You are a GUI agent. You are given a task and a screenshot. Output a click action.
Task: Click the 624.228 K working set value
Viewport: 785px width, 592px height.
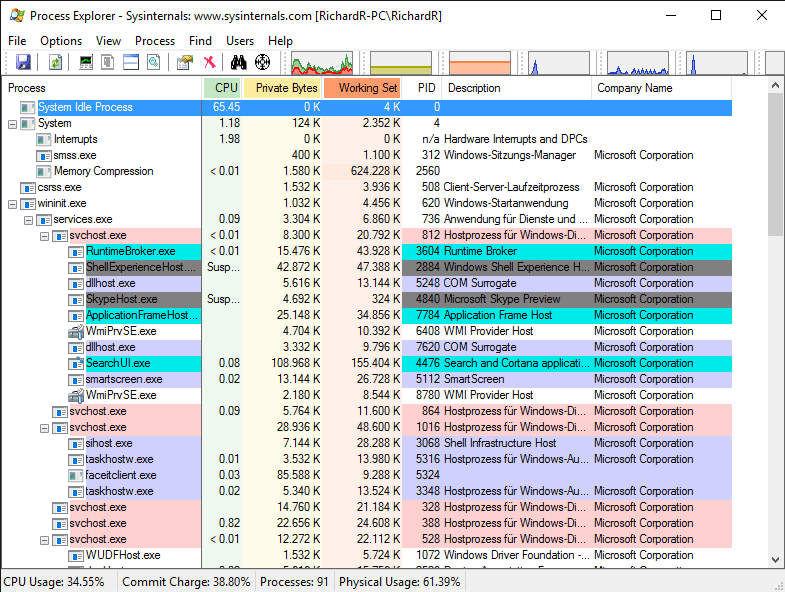tap(375, 171)
